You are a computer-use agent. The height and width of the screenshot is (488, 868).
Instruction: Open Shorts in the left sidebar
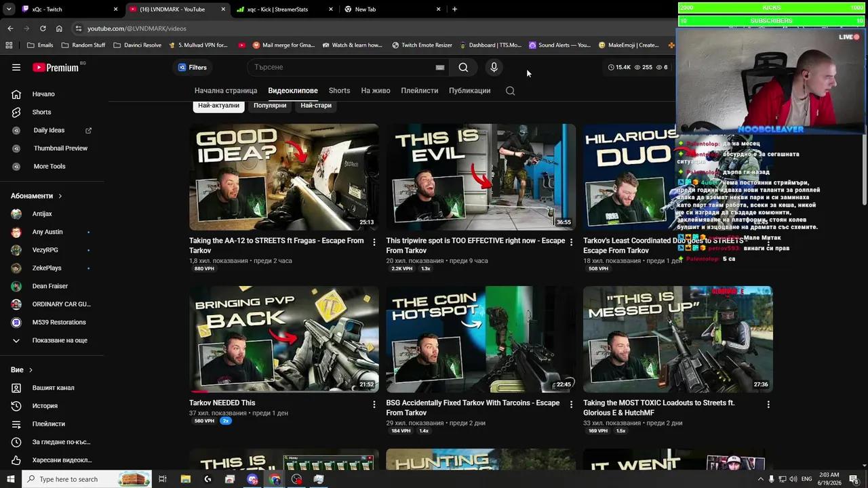[x=41, y=112]
